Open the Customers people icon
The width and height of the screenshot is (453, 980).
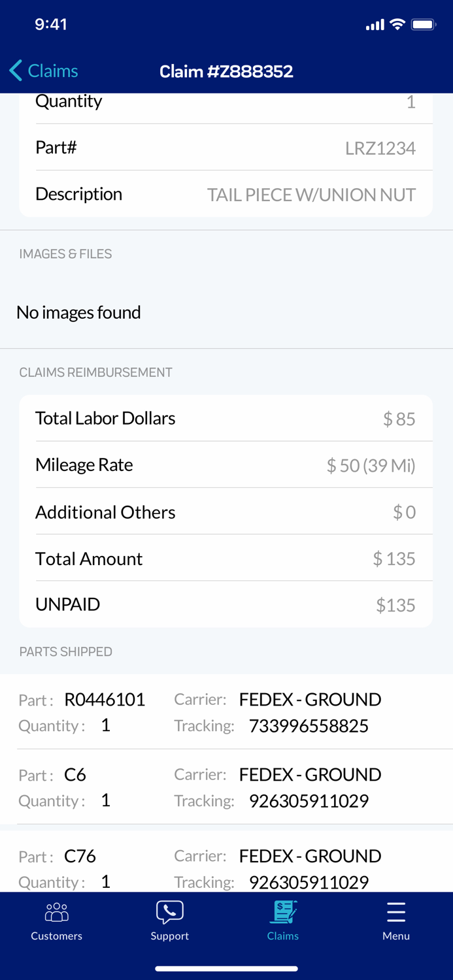pyautogui.click(x=57, y=911)
